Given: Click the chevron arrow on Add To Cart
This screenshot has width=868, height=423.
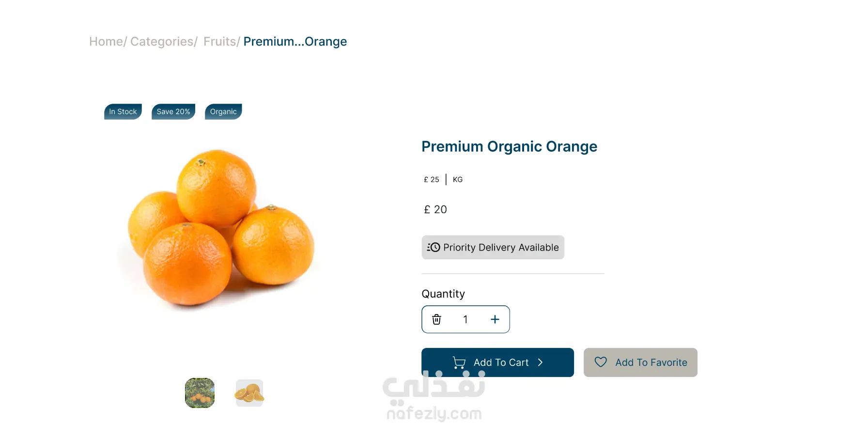Looking at the screenshot, I should point(541,362).
